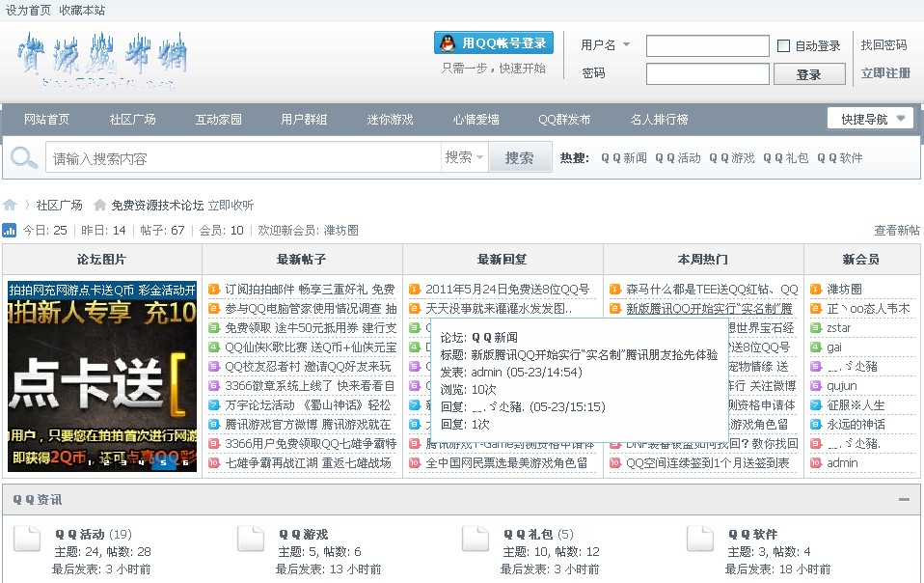The image size is (924, 583).
Task: Open the 互动家园 navigation item
Action: tap(219, 119)
